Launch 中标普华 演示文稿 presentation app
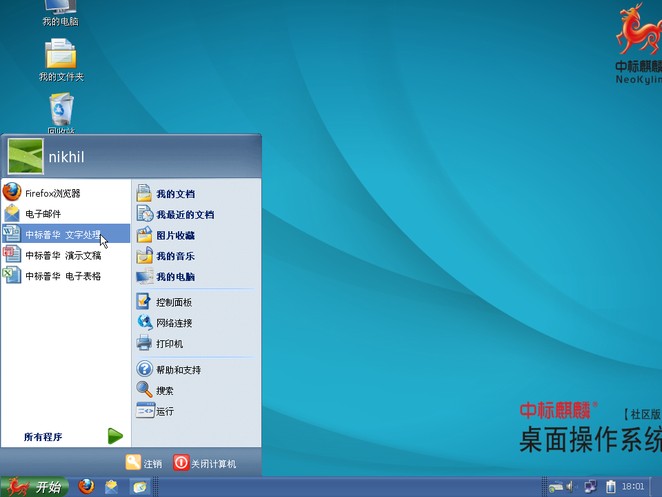This screenshot has height=497, width=662. coord(62,255)
